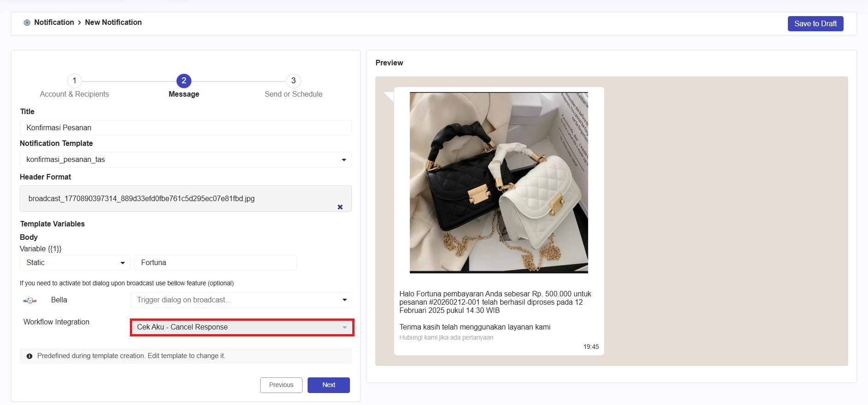
Task: Click New Notification breadcrumb text
Action: [x=113, y=23]
